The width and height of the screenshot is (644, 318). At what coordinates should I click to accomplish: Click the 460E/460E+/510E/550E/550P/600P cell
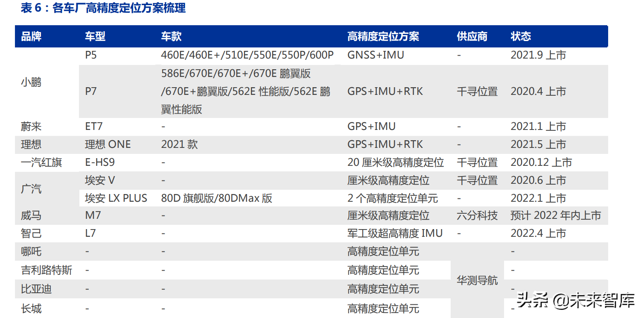248,55
